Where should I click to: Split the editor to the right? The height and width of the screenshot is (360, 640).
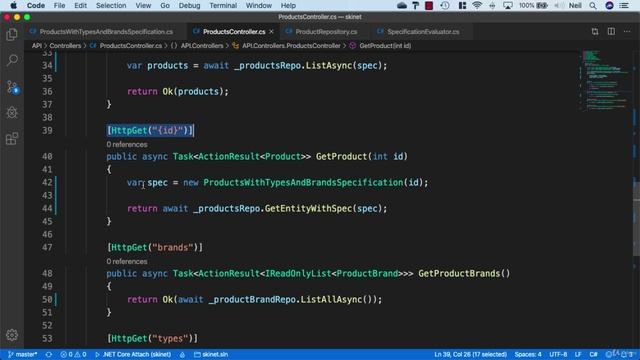tap(611, 31)
